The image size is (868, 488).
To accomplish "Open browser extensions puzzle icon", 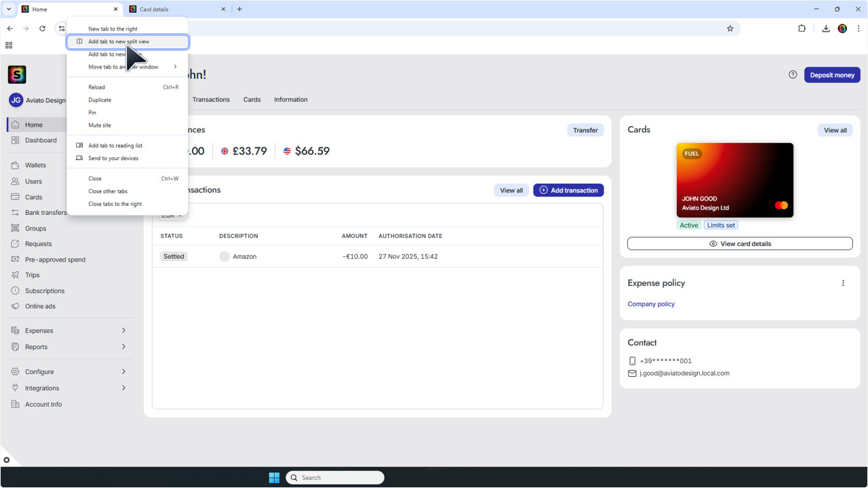I will pos(802,28).
